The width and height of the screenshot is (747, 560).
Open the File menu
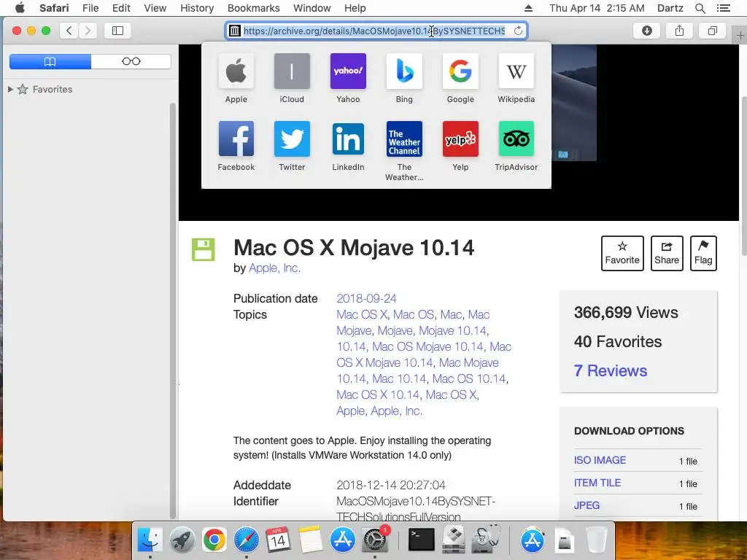(x=90, y=8)
